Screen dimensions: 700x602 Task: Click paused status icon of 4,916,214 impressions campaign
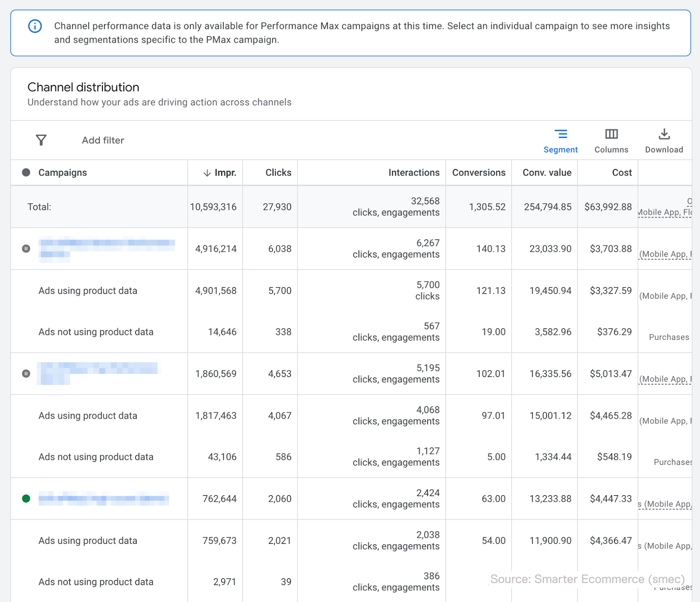pos(26,249)
